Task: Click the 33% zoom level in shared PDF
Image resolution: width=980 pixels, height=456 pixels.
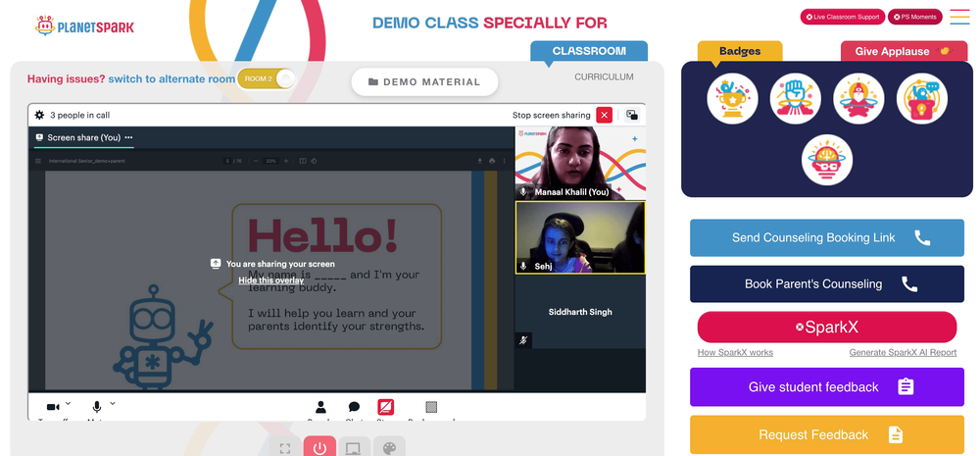Action: pyautogui.click(x=270, y=161)
